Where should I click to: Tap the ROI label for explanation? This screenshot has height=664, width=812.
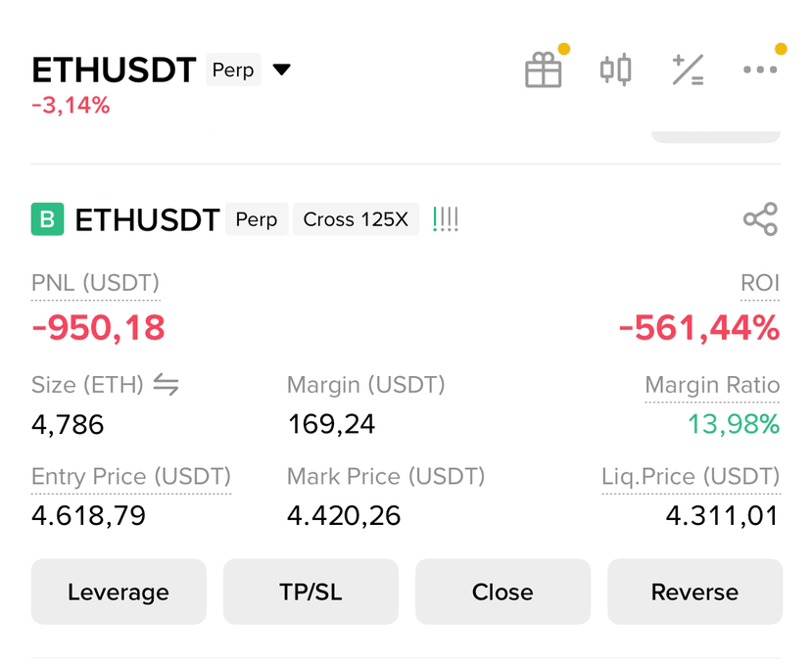760,283
